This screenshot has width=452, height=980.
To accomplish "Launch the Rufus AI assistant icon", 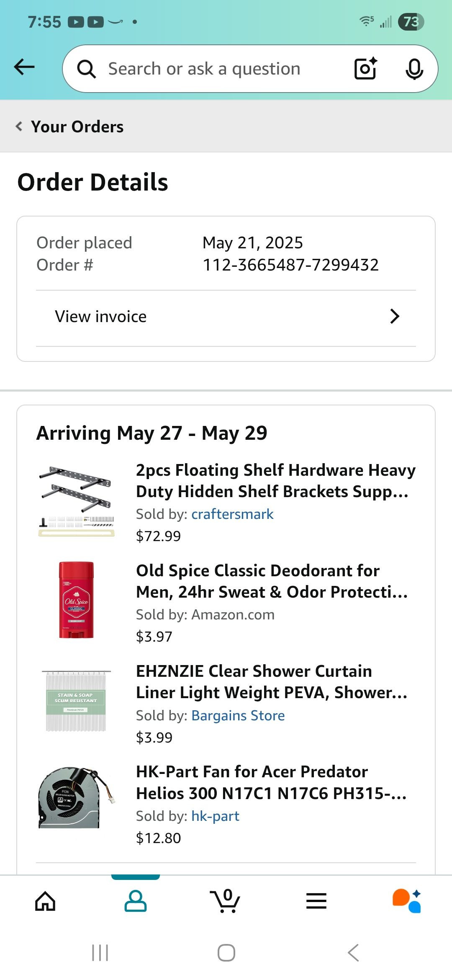I will coord(406,901).
